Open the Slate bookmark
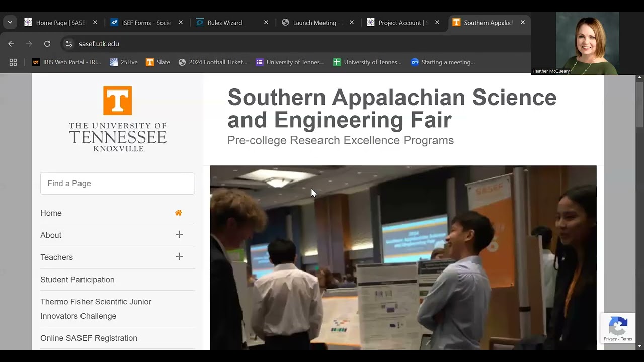 [x=158, y=62]
